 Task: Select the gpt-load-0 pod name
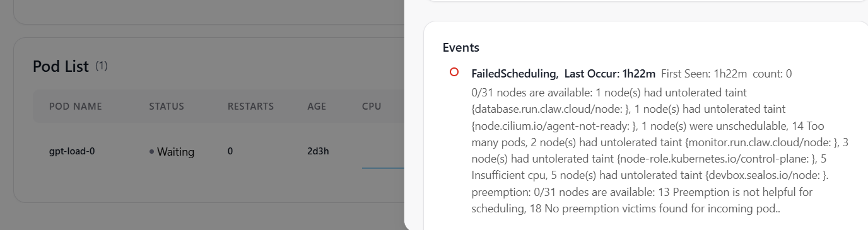click(72, 151)
